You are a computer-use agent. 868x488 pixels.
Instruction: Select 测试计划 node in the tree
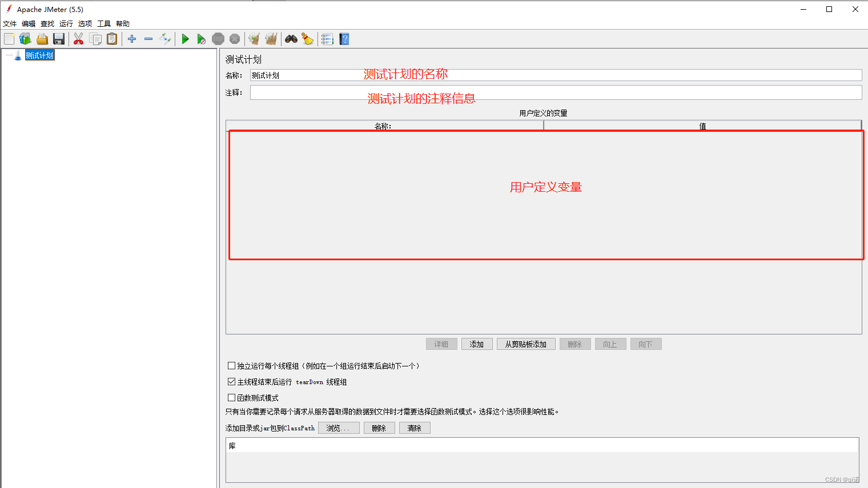click(x=39, y=55)
